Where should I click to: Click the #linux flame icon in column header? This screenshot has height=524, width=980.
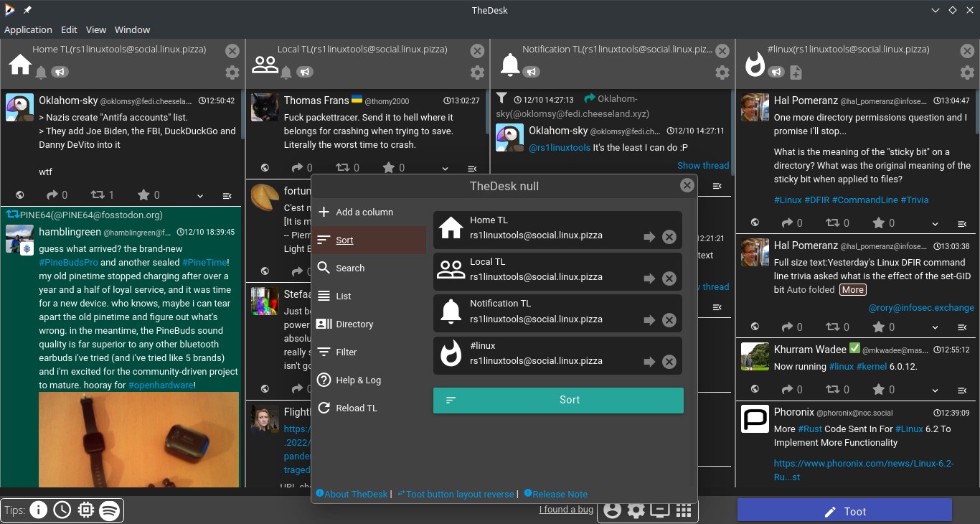[x=755, y=65]
